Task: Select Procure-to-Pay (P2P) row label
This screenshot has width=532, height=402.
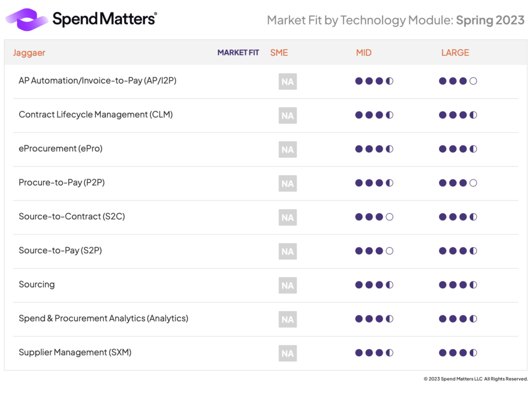Action: (x=61, y=183)
